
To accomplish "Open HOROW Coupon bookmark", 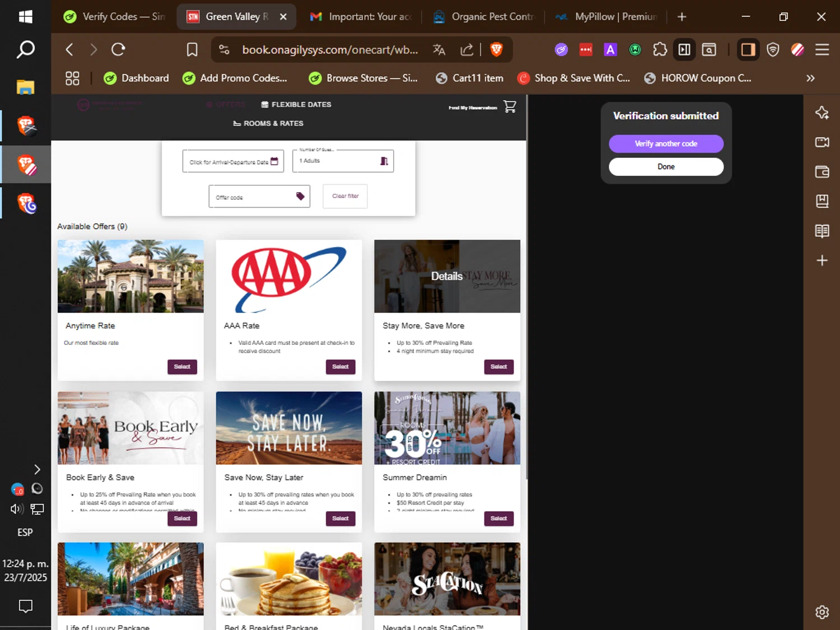I will click(x=697, y=78).
